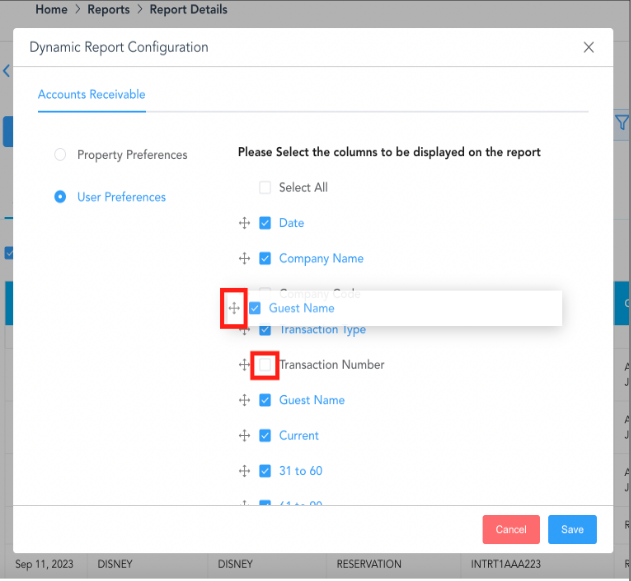
Task: Uncheck the Company Name column checkbox
Action: 265,258
